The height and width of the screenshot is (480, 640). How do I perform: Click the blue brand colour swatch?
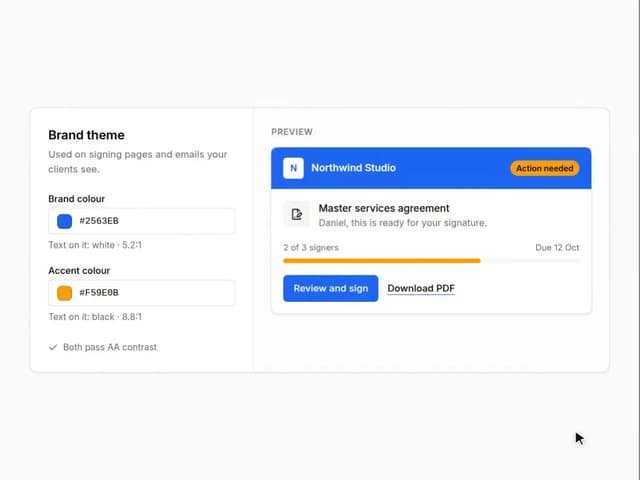(x=64, y=221)
